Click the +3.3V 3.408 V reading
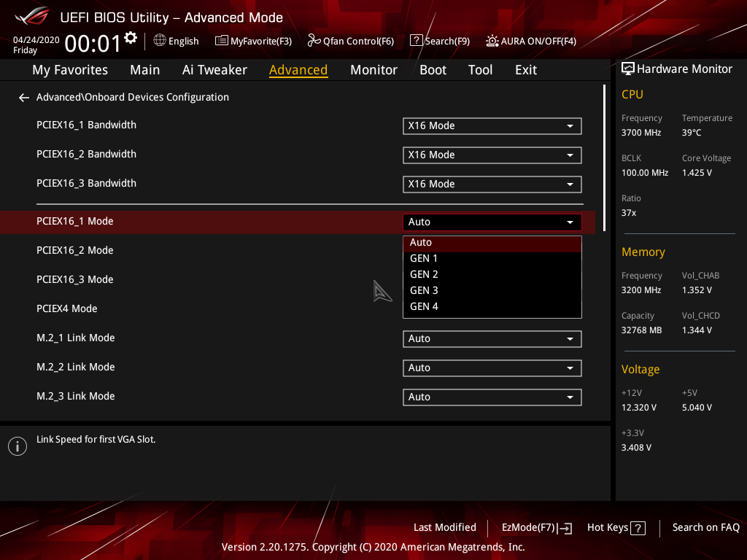 pos(636,448)
